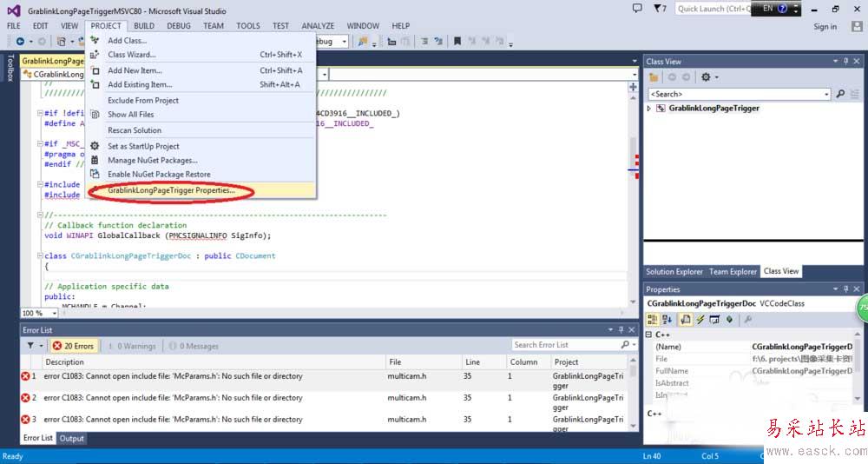Switch to the Output tab
868x464 pixels.
coord(72,439)
